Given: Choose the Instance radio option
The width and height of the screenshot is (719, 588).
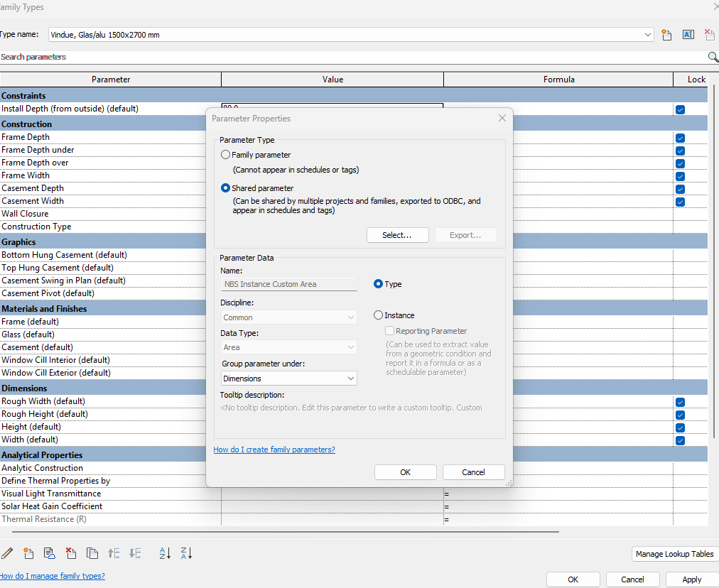Looking at the screenshot, I should coord(378,315).
